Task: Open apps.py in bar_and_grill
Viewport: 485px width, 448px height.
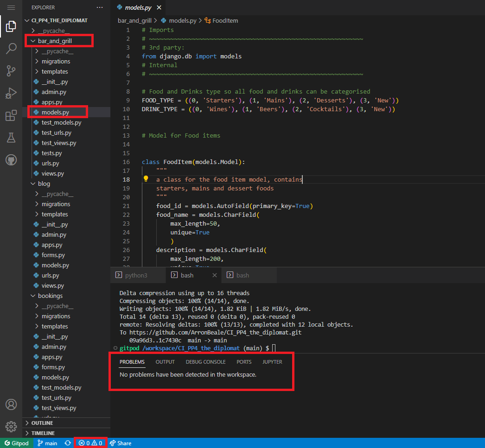Action: coord(52,102)
